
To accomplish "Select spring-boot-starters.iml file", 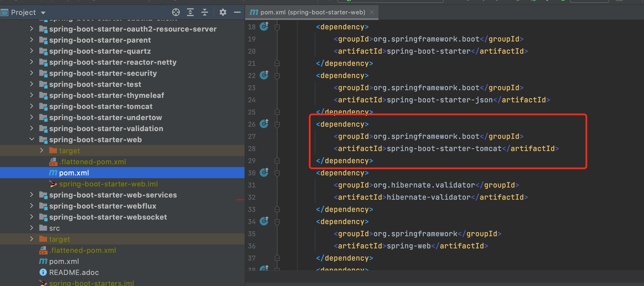I will click(x=122, y=283).
